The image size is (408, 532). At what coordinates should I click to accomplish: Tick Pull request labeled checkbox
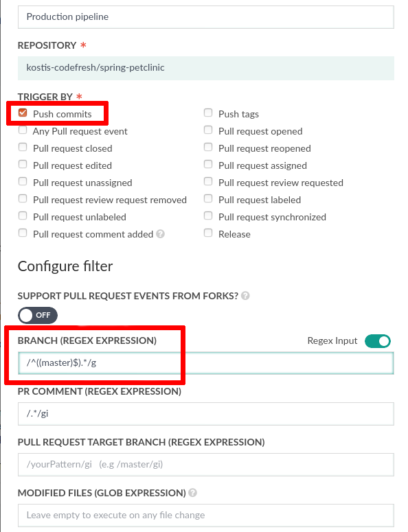(208, 198)
